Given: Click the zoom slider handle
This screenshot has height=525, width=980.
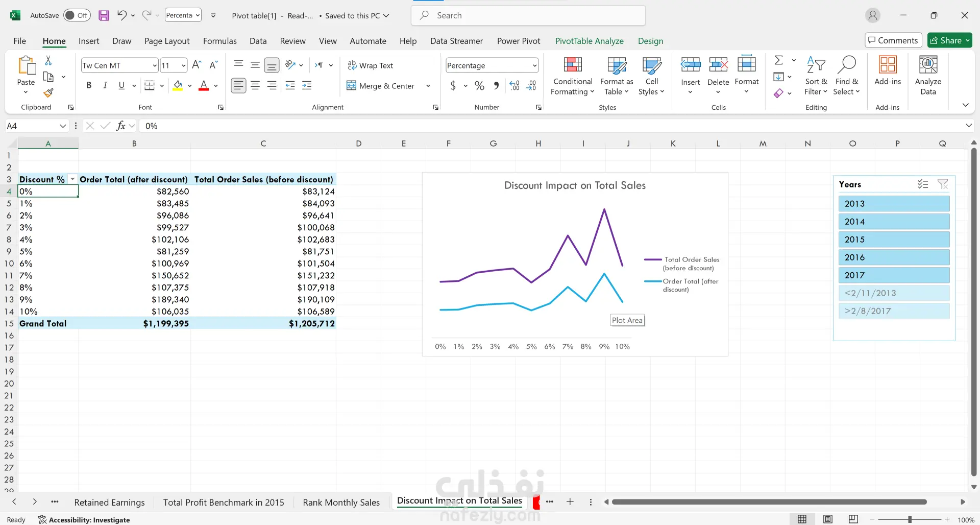Looking at the screenshot, I should [910, 519].
